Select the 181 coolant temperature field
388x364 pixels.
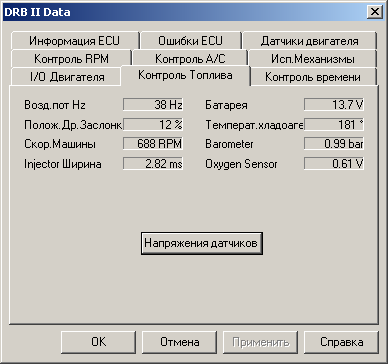pos(334,125)
